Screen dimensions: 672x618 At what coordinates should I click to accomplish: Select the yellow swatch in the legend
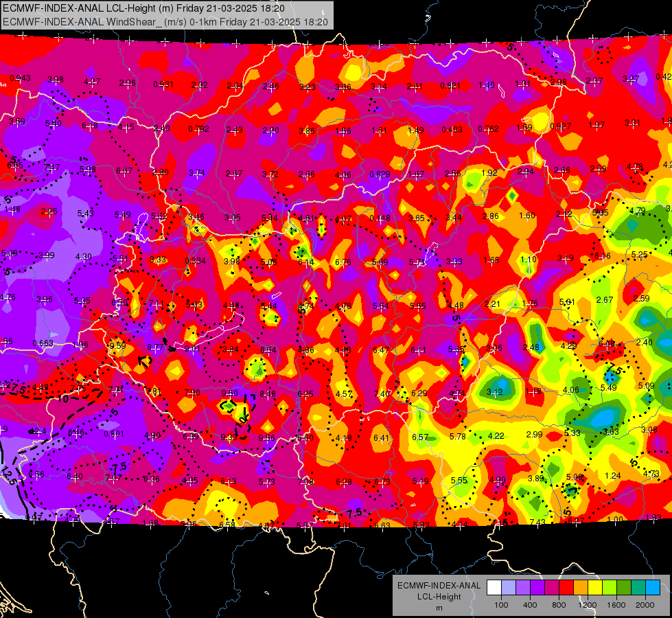coord(595,588)
